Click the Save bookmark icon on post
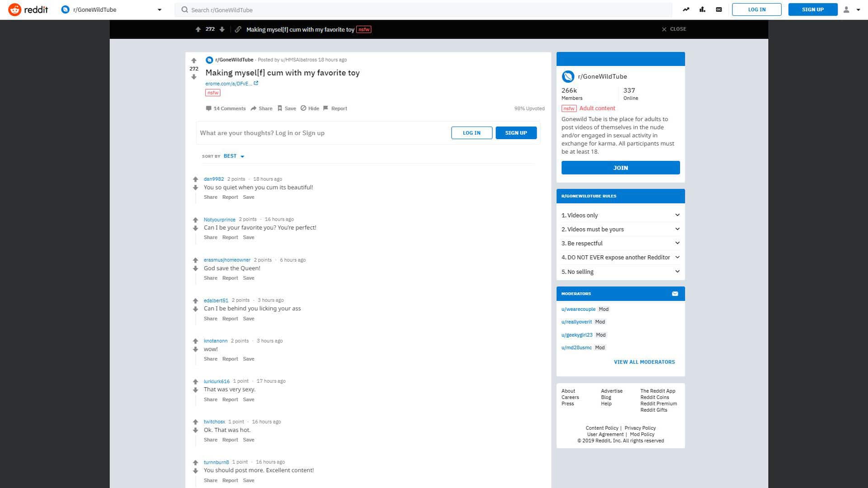Viewport: 868px width, 488px height. coord(280,108)
